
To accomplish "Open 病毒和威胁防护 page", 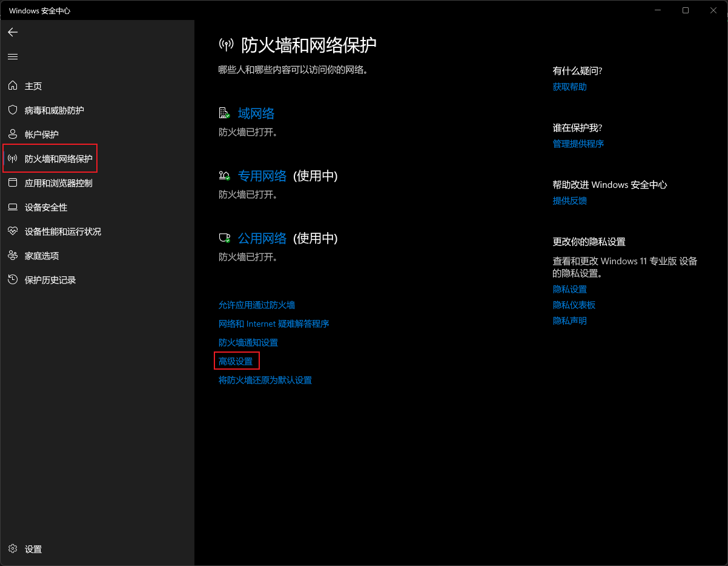I will pyautogui.click(x=97, y=110).
